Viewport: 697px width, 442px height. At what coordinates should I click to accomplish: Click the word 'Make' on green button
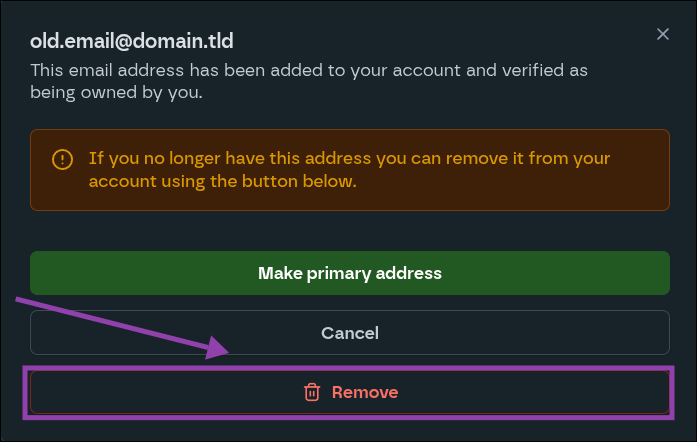(x=278, y=273)
